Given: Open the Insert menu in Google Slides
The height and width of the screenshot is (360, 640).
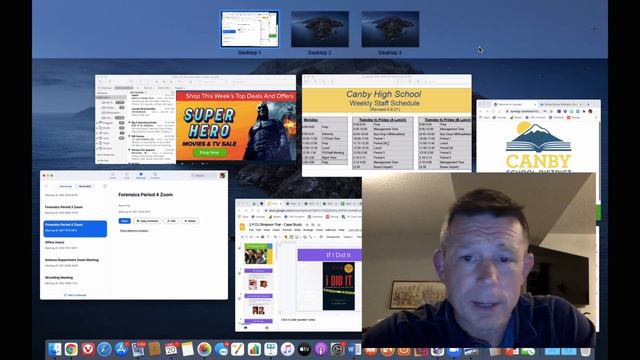Looking at the screenshot, I should point(276,230).
